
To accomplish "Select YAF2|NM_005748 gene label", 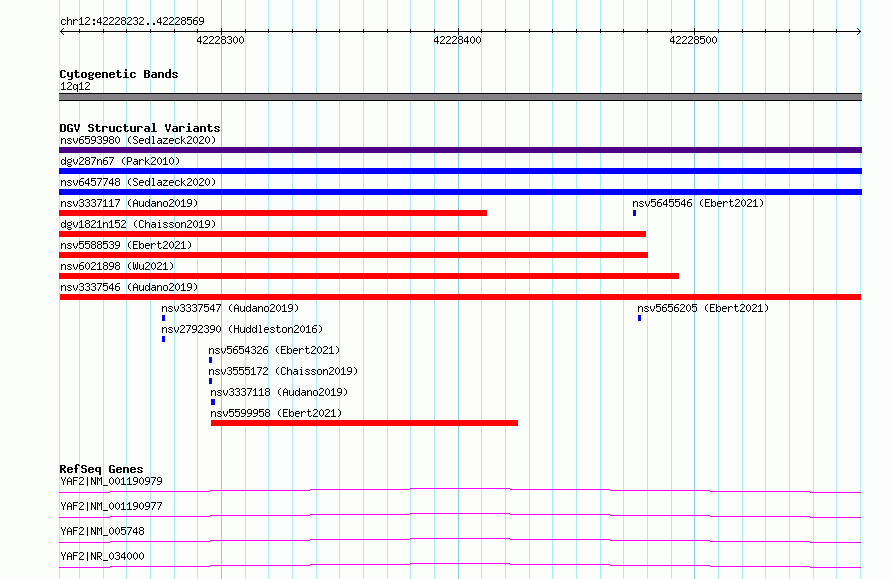I will [102, 531].
